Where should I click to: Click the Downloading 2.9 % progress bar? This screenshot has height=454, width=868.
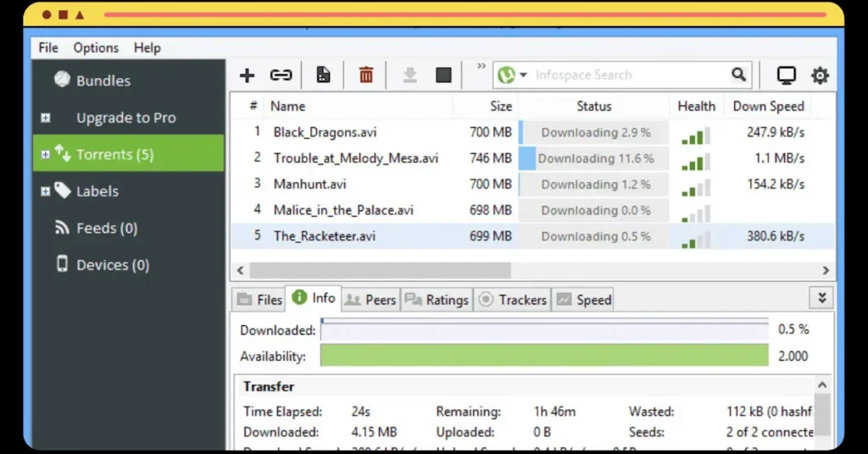[593, 132]
